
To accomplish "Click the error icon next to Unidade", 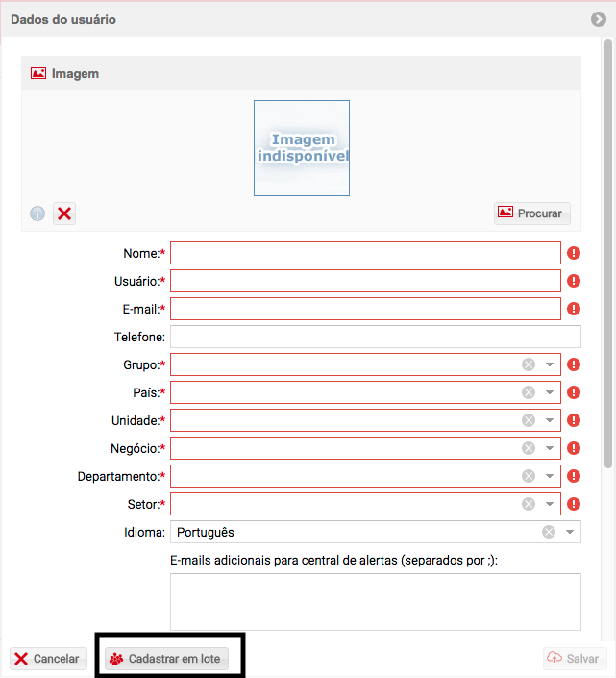I will pyautogui.click(x=574, y=420).
